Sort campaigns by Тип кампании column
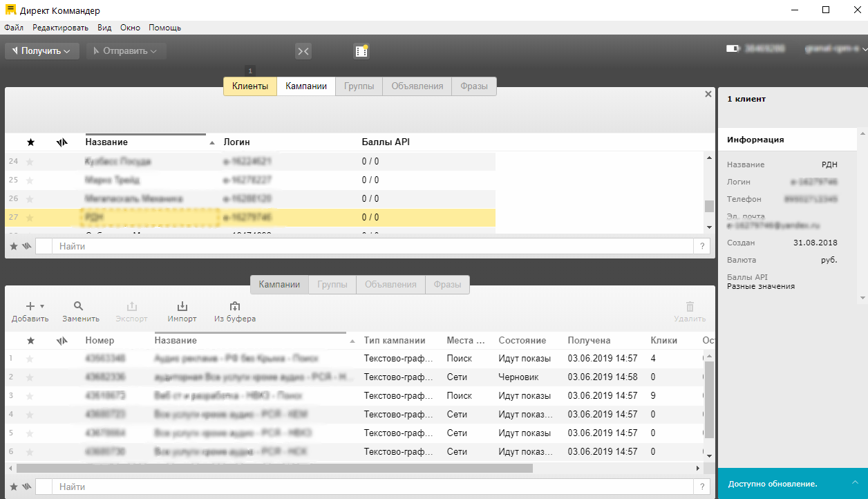The height and width of the screenshot is (499, 868). pyautogui.click(x=395, y=340)
